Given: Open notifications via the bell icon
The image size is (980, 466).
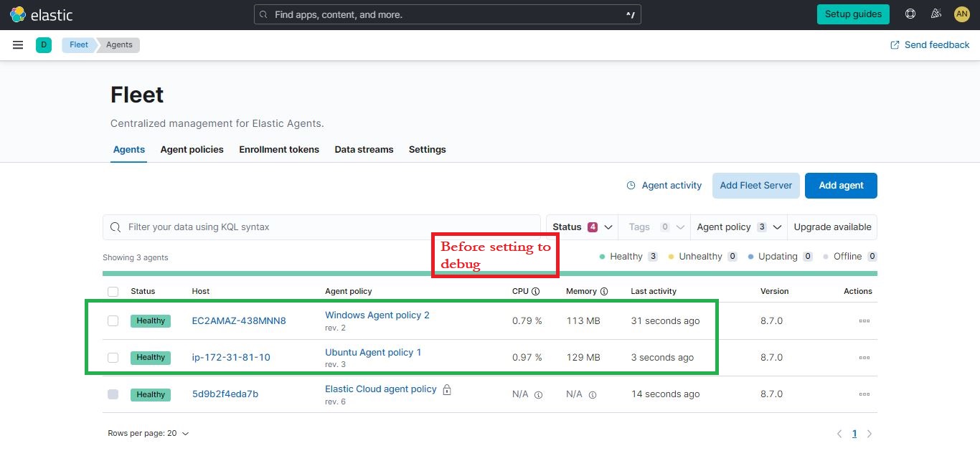Looking at the screenshot, I should coord(936,14).
